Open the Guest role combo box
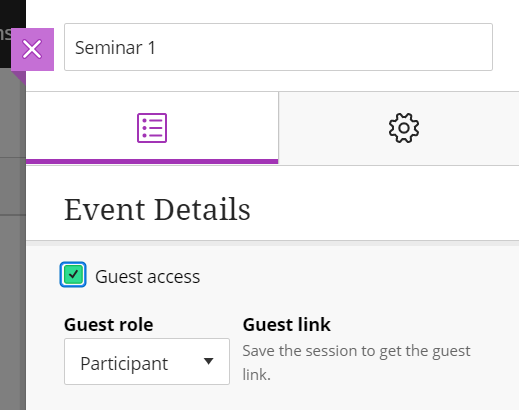This screenshot has height=410, width=519. pyautogui.click(x=147, y=362)
